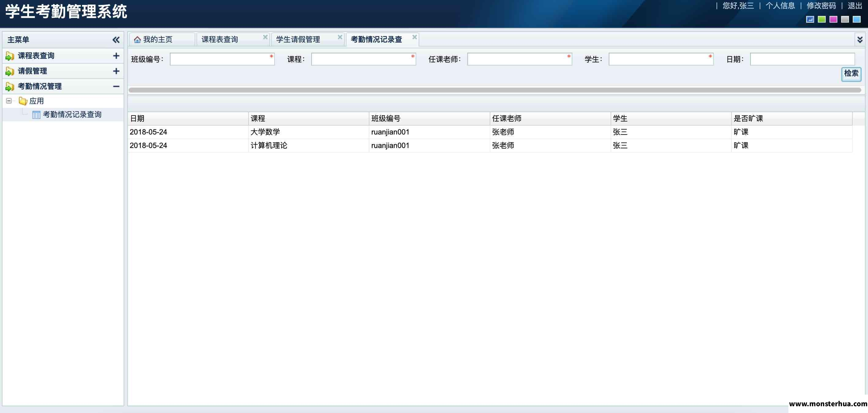Sort by the 班级编号 column header
The image size is (868, 413).
(x=429, y=119)
